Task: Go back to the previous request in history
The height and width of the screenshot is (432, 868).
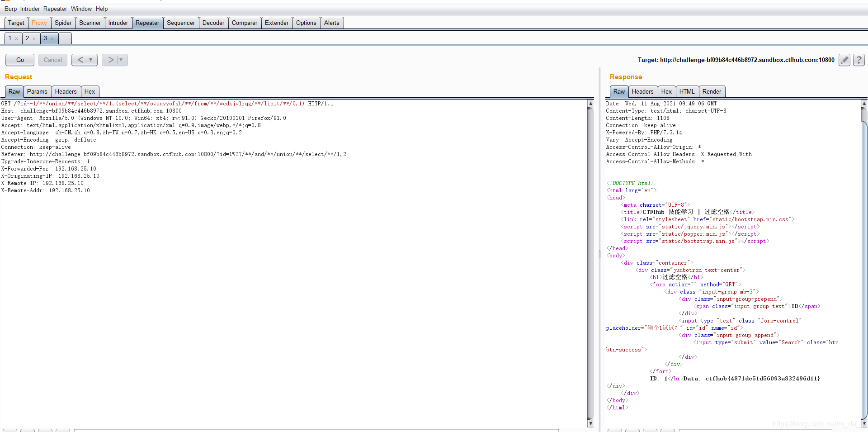Action: [x=80, y=60]
